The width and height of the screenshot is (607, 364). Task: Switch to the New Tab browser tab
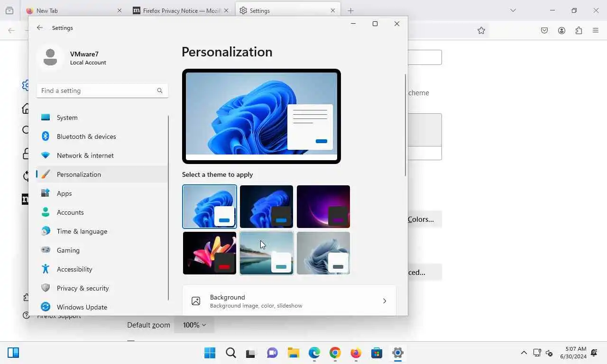[x=74, y=10]
